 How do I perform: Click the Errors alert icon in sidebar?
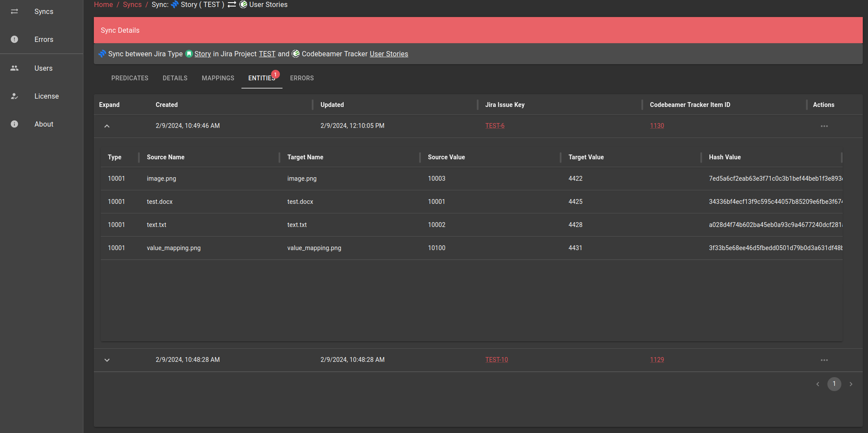[x=14, y=39]
